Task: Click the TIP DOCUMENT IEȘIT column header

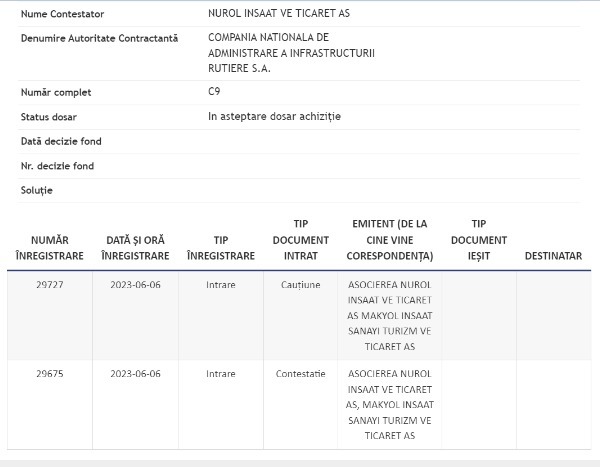Action: (479, 240)
